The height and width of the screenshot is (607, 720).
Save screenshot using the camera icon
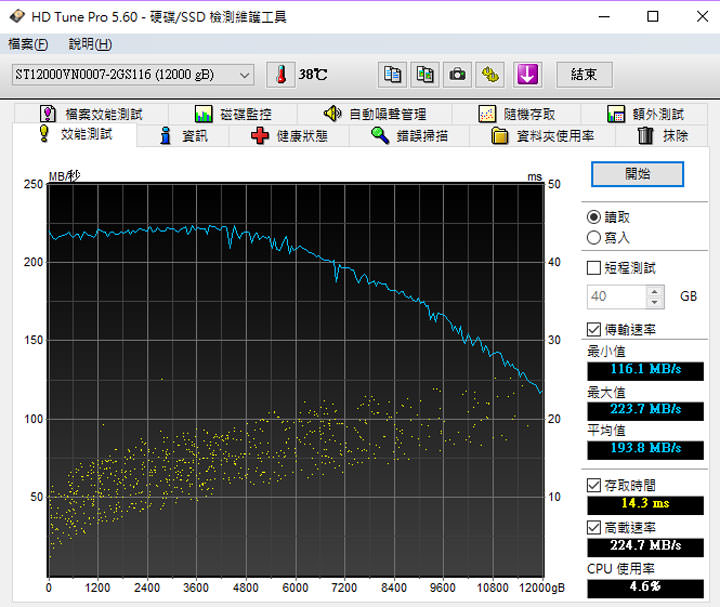457,74
